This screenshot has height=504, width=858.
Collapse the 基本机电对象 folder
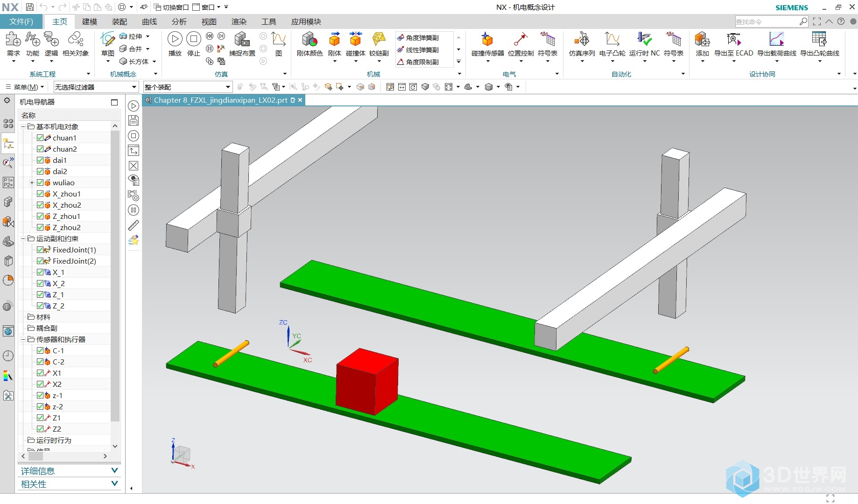tap(23, 126)
